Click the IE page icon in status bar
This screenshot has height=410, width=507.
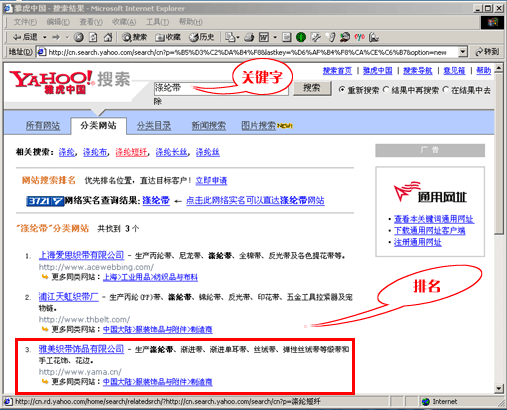[x=8, y=402]
